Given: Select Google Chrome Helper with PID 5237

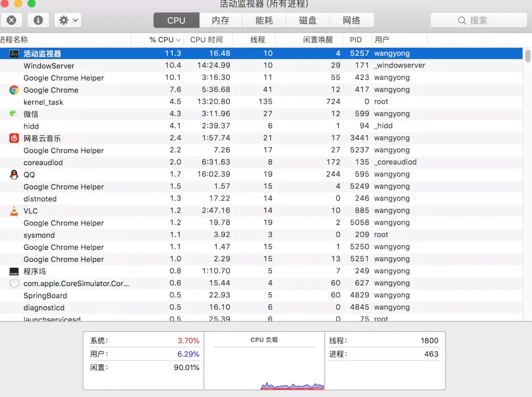Looking at the screenshot, I should pyautogui.click(x=262, y=150).
